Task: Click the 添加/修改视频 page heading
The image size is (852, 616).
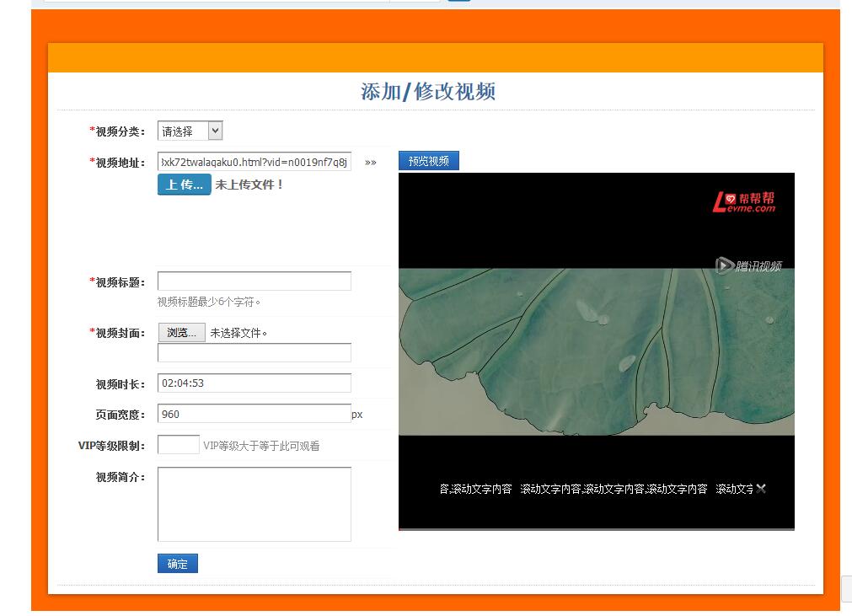Action: click(x=428, y=92)
